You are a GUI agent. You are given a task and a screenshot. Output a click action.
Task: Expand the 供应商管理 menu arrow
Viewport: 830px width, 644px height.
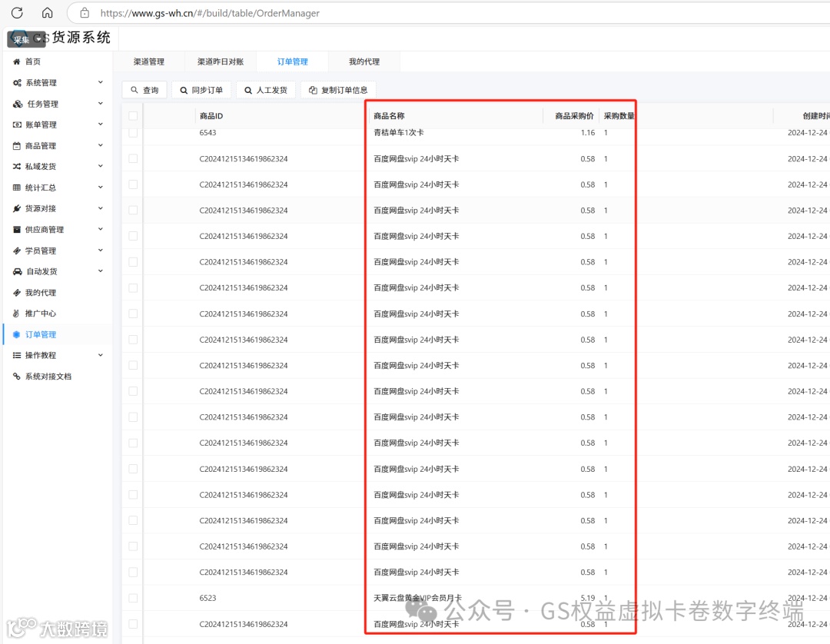[x=100, y=228]
